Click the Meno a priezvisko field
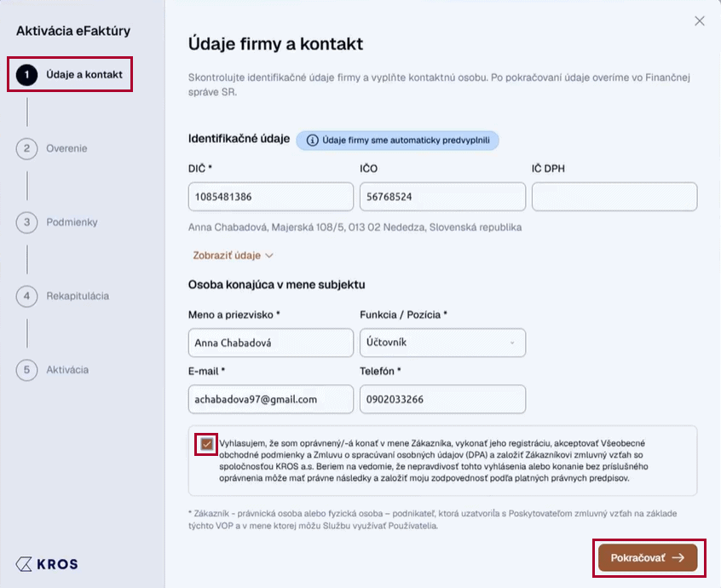 pyautogui.click(x=271, y=343)
